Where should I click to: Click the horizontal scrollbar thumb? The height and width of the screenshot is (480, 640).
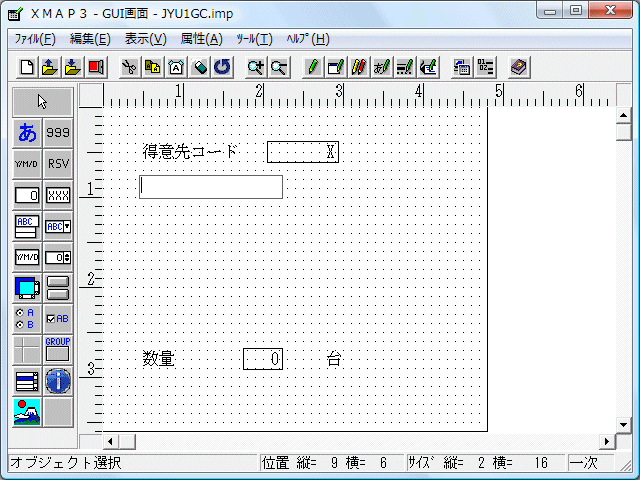(127, 441)
